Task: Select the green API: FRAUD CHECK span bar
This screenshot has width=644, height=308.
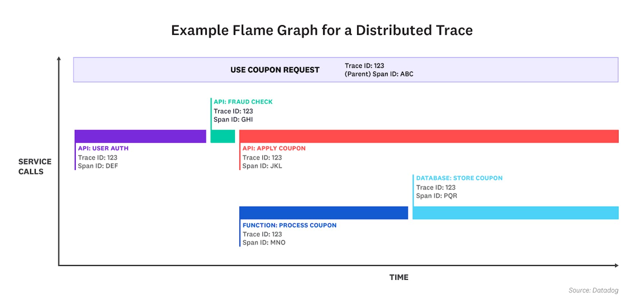Action: tap(223, 136)
